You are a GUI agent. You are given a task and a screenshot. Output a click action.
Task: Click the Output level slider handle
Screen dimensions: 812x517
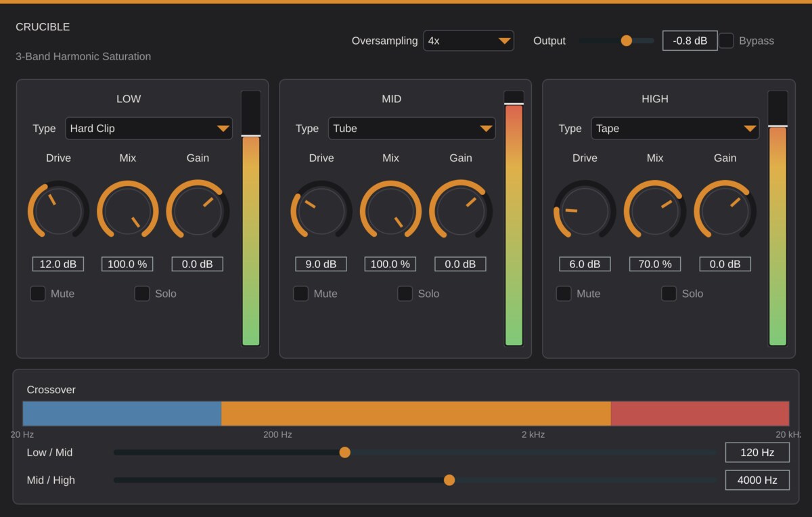point(627,41)
